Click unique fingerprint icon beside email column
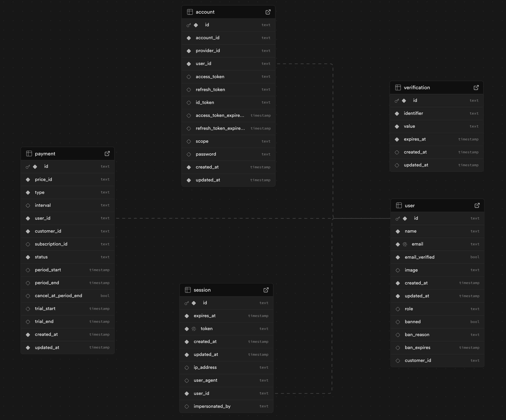The height and width of the screenshot is (420, 506). (405, 244)
